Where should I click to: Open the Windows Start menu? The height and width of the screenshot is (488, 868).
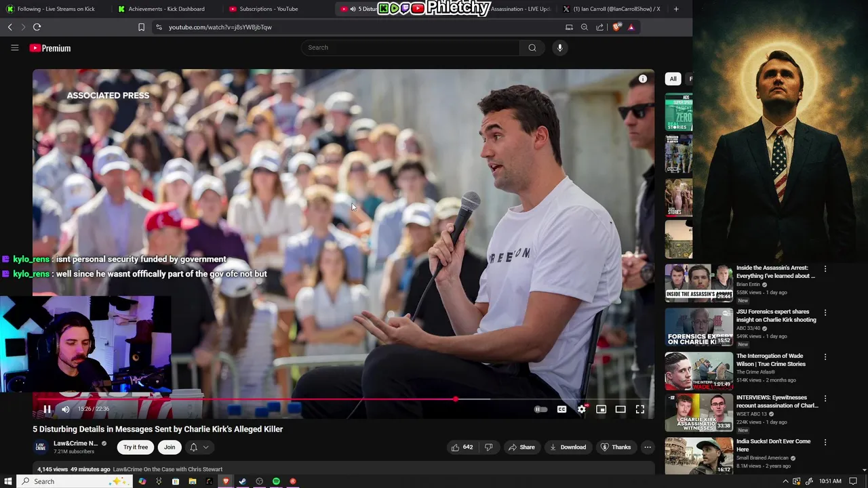(8, 481)
